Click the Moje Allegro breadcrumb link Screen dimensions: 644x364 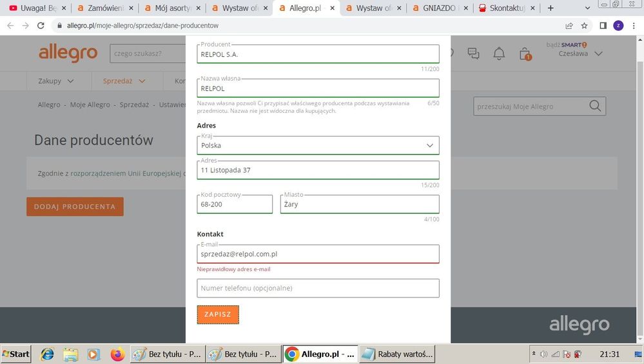90,105
